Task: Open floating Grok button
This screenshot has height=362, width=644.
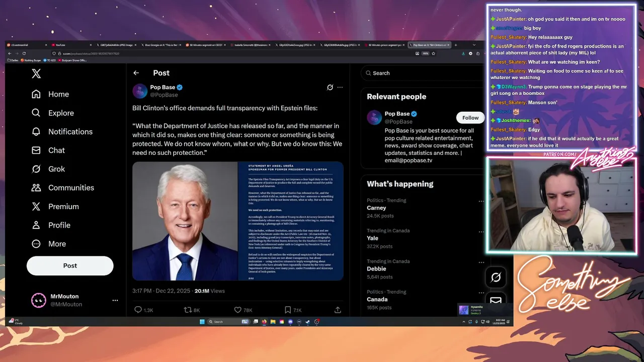Action: tap(496, 277)
